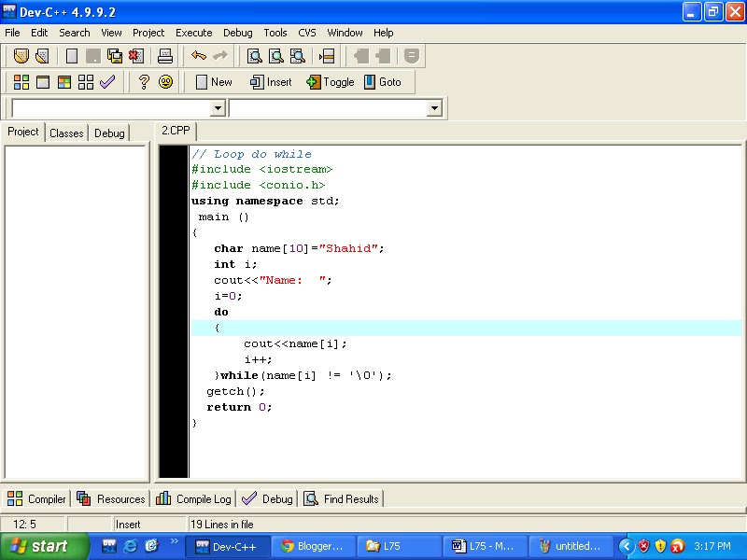This screenshot has height=560, width=747.
Task: Click the 'cout<<name[i];' code line
Action: tap(295, 343)
